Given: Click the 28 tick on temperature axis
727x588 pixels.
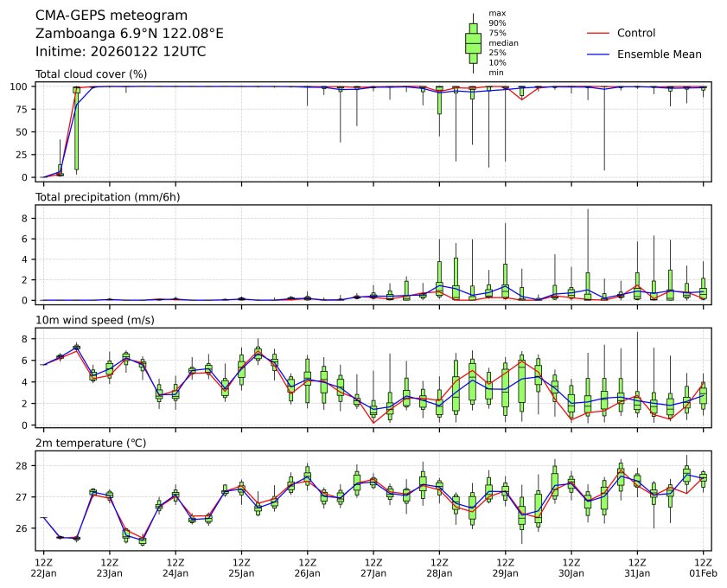Looking at the screenshot, I should point(26,466).
